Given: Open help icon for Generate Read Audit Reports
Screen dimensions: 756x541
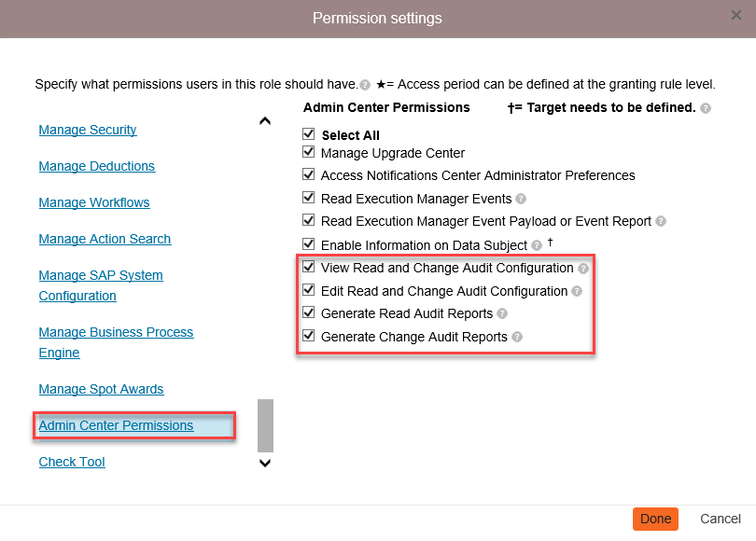Looking at the screenshot, I should (x=502, y=313).
